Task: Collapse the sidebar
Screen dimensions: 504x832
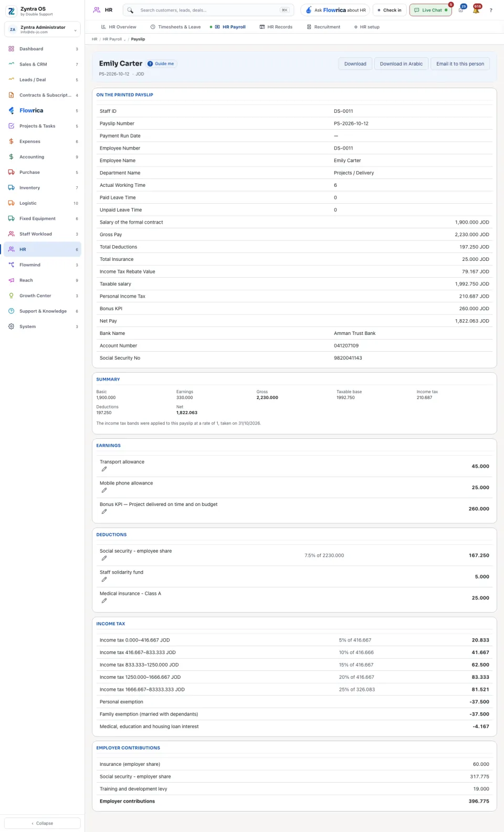Action: (43, 823)
